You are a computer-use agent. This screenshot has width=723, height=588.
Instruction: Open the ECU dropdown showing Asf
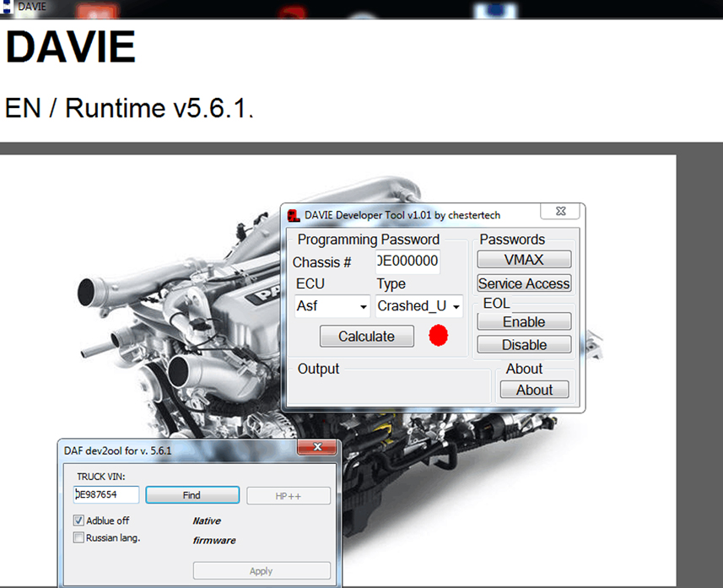(x=332, y=306)
